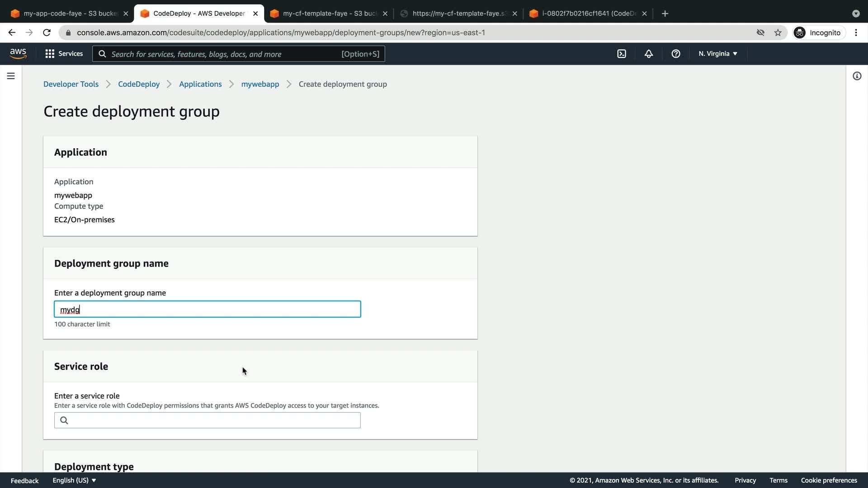Open the Chrome three-dot menu
The height and width of the screenshot is (488, 868).
[856, 33]
